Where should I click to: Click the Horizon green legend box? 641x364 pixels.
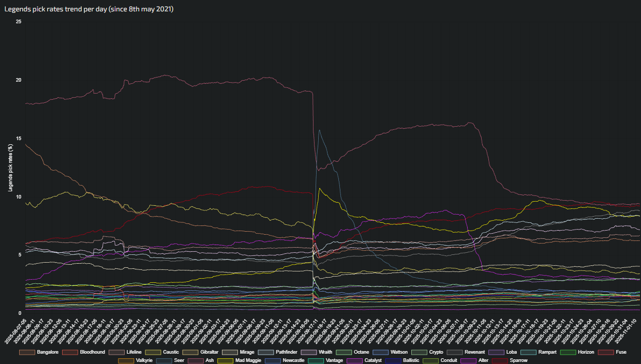click(569, 352)
